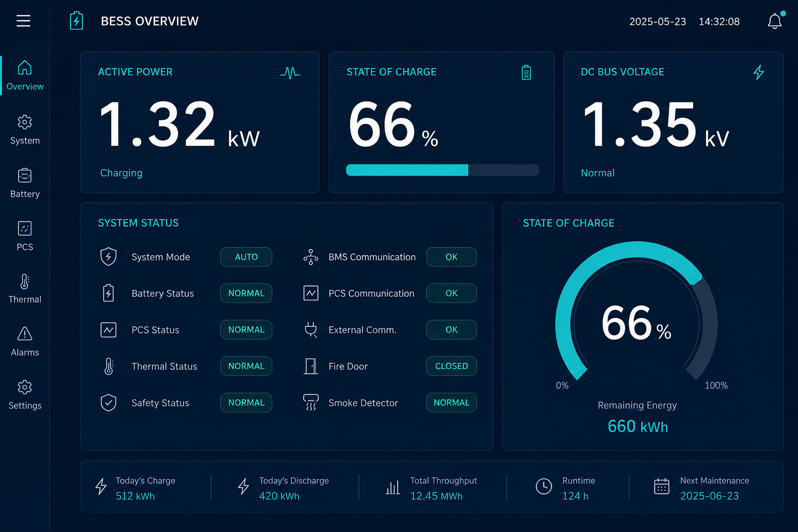Viewport: 798px width, 532px height.
Task: Open the Alarms page in sidebar
Action: (x=25, y=342)
